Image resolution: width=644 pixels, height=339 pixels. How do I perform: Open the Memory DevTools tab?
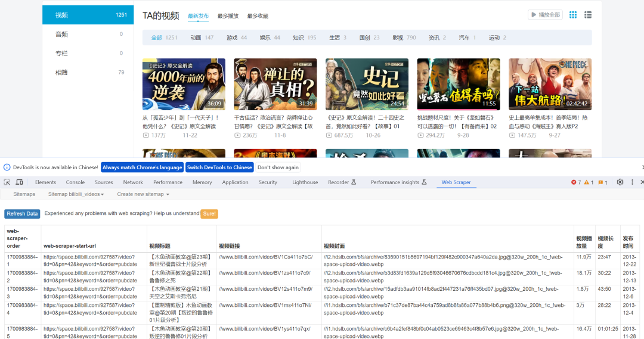click(202, 182)
